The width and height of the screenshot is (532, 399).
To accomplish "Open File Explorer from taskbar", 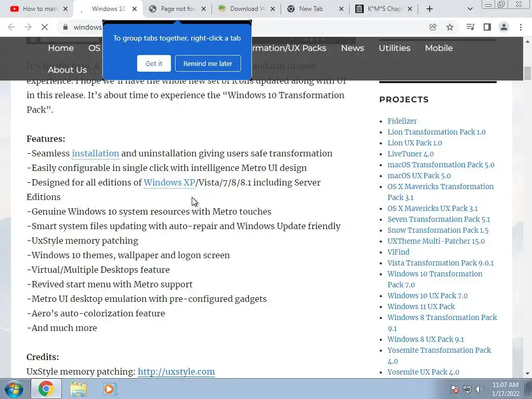I will 78,389.
